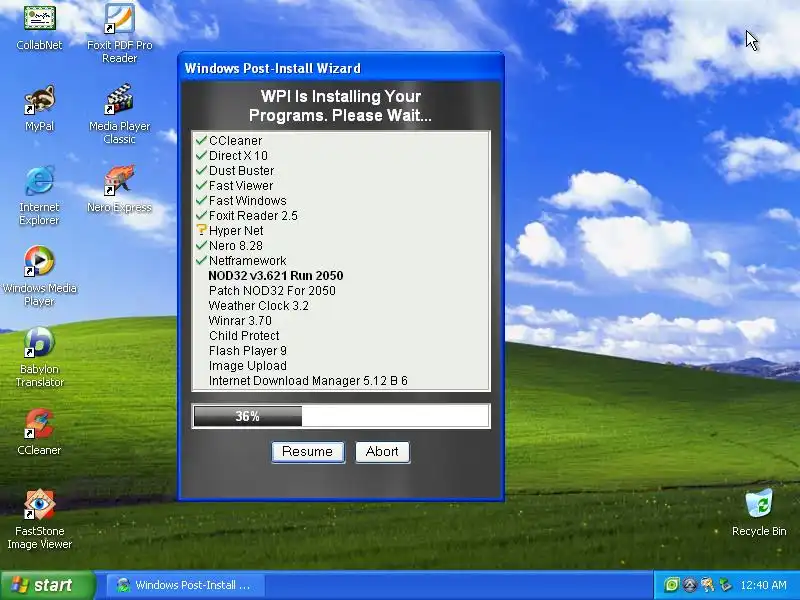Viewport: 800px width, 600px height.
Task: Click the checkmark beside Fast Viewer
Action: pyautogui.click(x=201, y=185)
